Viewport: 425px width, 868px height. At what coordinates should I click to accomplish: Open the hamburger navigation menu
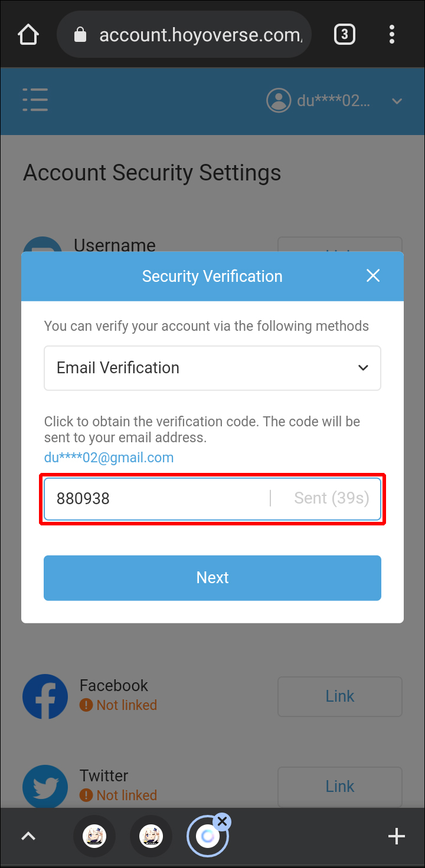click(x=35, y=100)
